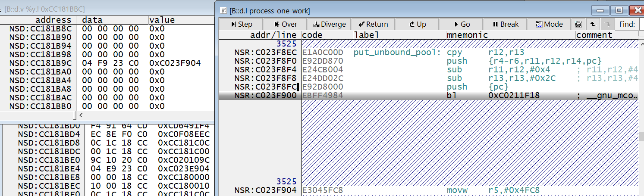644x196 pixels.
Task: Click the glasses view icon
Action: [x=578, y=24]
